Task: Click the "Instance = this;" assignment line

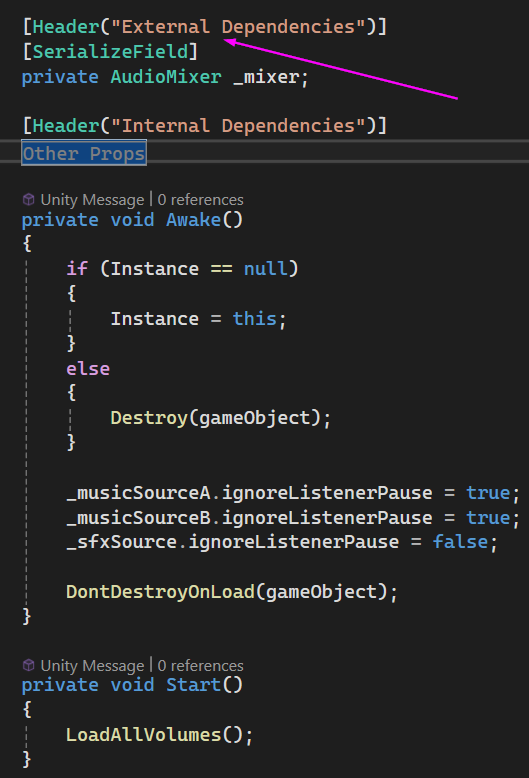Action: coord(198,319)
